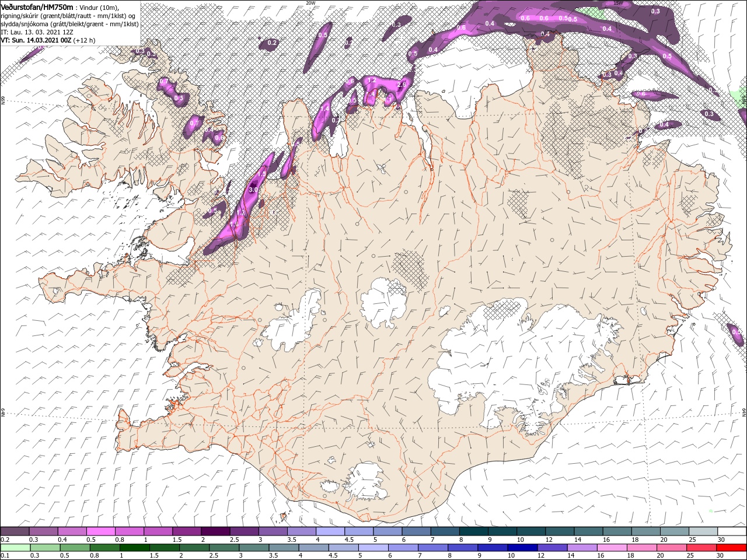747x560 pixels.
Task: Click the '0.2' label on the purple scale
Action: [5, 540]
